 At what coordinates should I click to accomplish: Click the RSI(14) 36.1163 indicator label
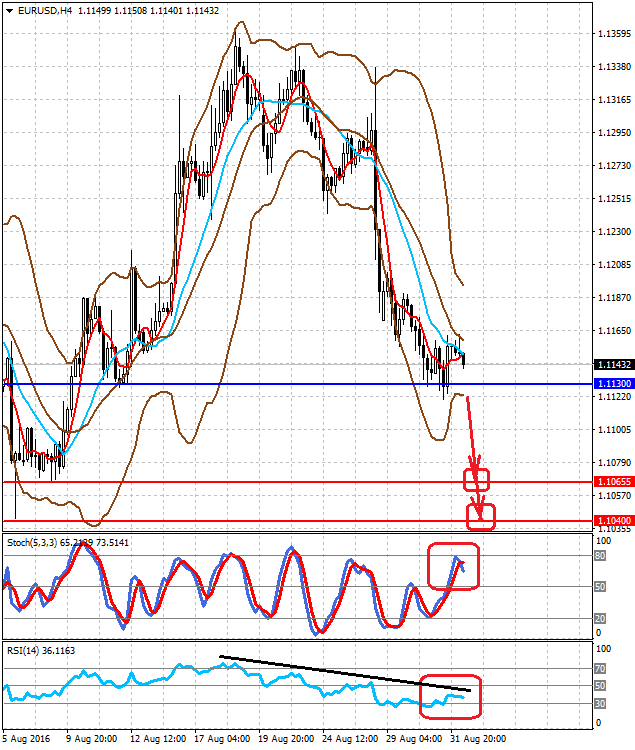point(41,651)
